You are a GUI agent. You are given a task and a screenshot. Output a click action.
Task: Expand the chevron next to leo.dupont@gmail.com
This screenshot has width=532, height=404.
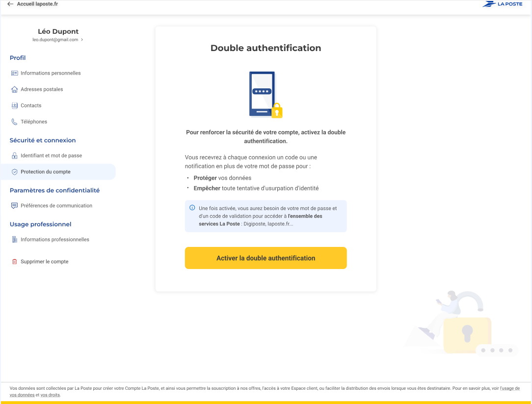click(82, 40)
